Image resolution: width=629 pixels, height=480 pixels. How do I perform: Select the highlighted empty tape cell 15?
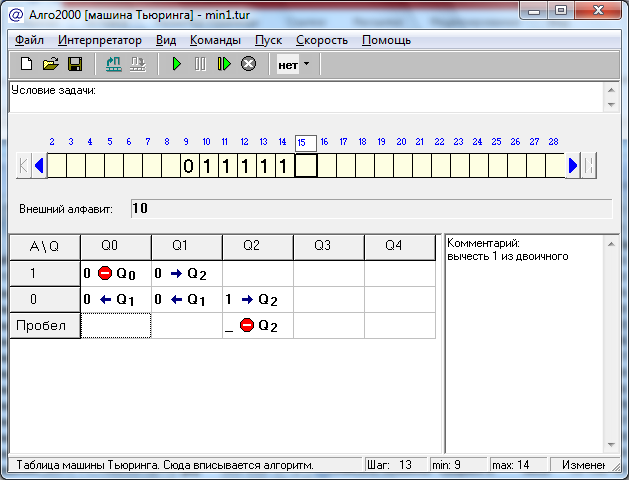306,165
